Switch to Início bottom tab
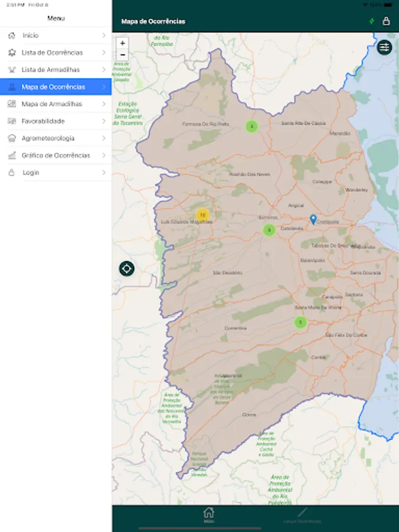Screen dimensions: 399x532 point(209,515)
